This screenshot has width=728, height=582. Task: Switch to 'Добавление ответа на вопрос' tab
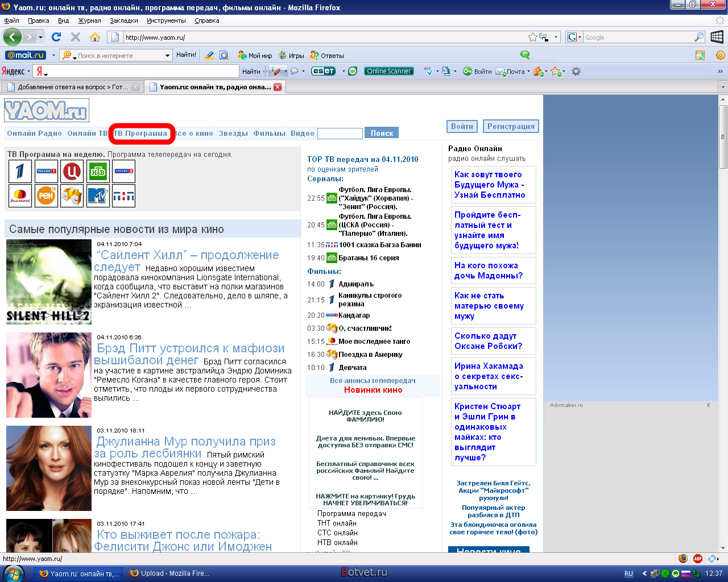[x=72, y=87]
